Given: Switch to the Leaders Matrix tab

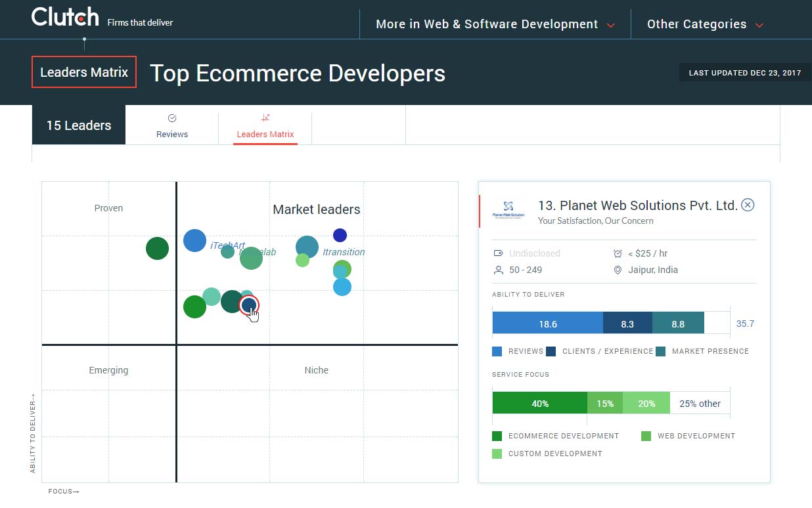Looking at the screenshot, I should tap(265, 126).
